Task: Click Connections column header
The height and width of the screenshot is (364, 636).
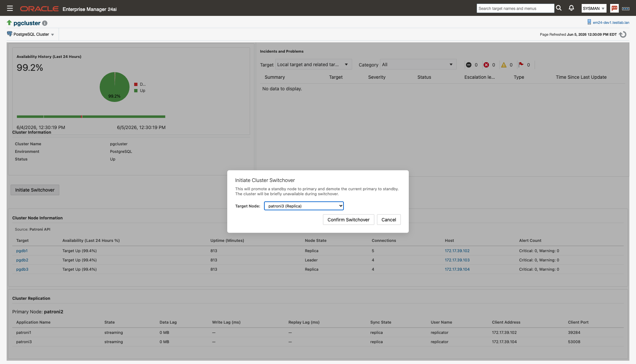Action: click(384, 241)
